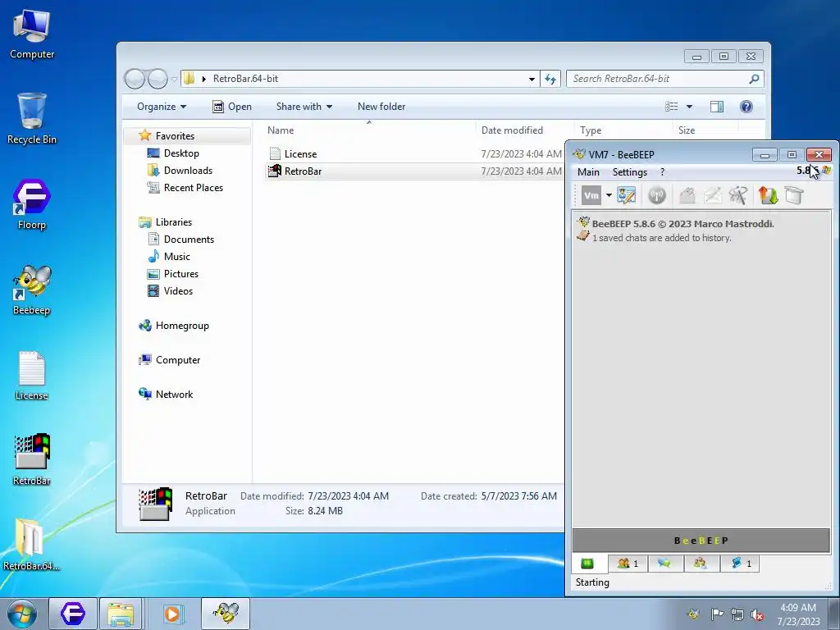This screenshot has width=840, height=630.
Task: Click the write message pencil icon in BeeBEEP
Action: coord(713,195)
